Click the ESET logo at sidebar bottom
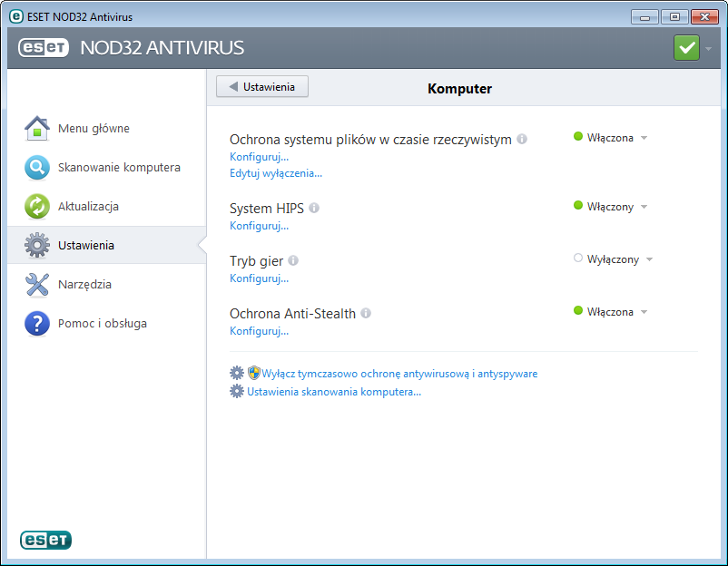The image size is (728, 566). (45, 540)
